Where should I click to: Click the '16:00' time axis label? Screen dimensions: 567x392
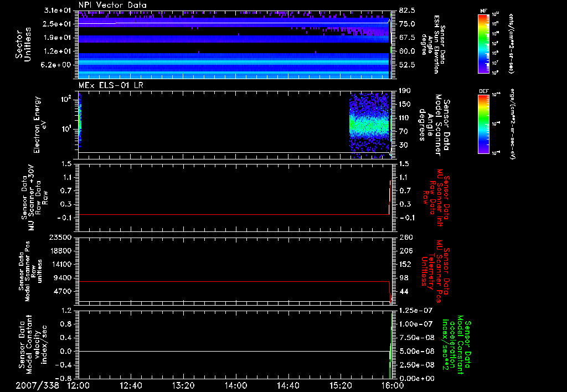coord(393,386)
